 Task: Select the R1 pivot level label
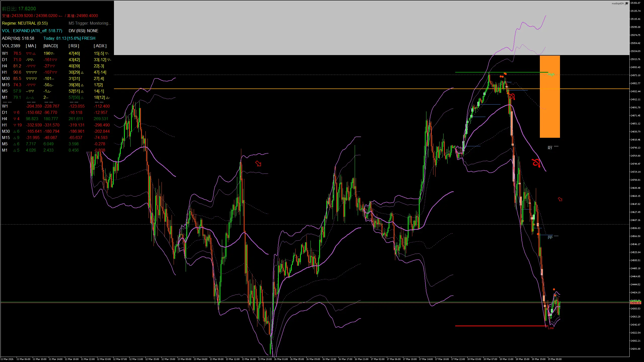click(x=550, y=148)
